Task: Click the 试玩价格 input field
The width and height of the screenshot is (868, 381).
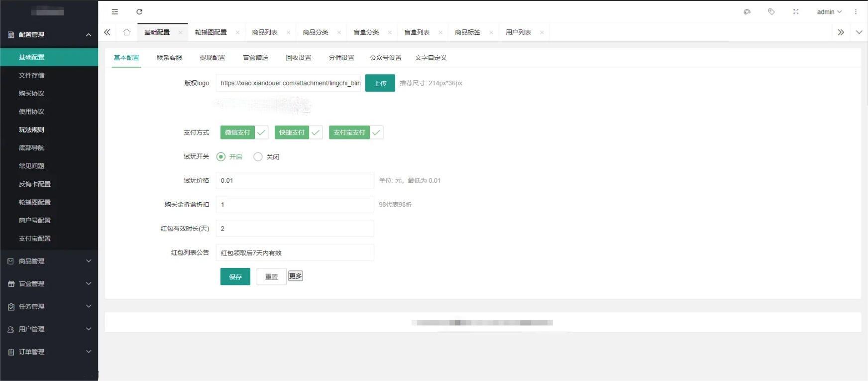Action: coord(295,180)
